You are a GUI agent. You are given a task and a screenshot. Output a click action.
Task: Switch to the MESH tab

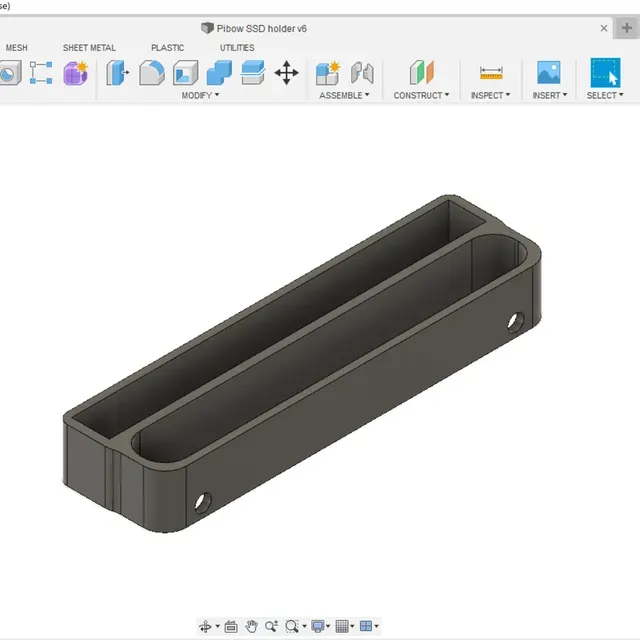(x=16, y=48)
